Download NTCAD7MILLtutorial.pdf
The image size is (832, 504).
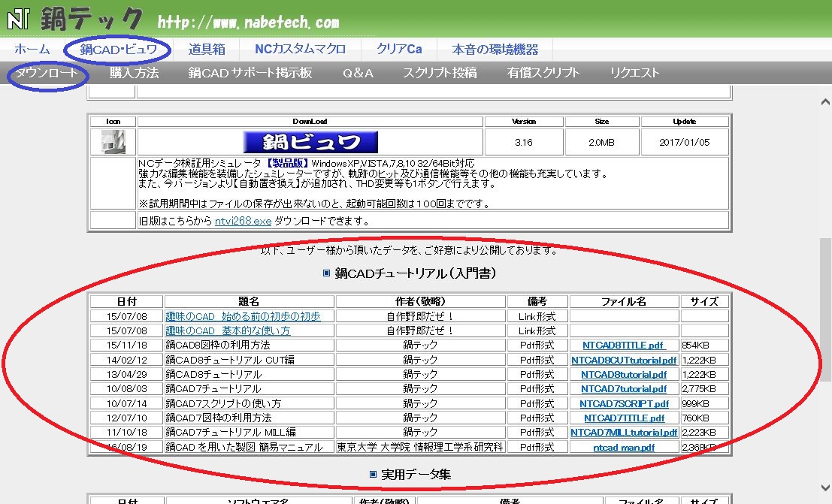pyautogui.click(x=624, y=433)
